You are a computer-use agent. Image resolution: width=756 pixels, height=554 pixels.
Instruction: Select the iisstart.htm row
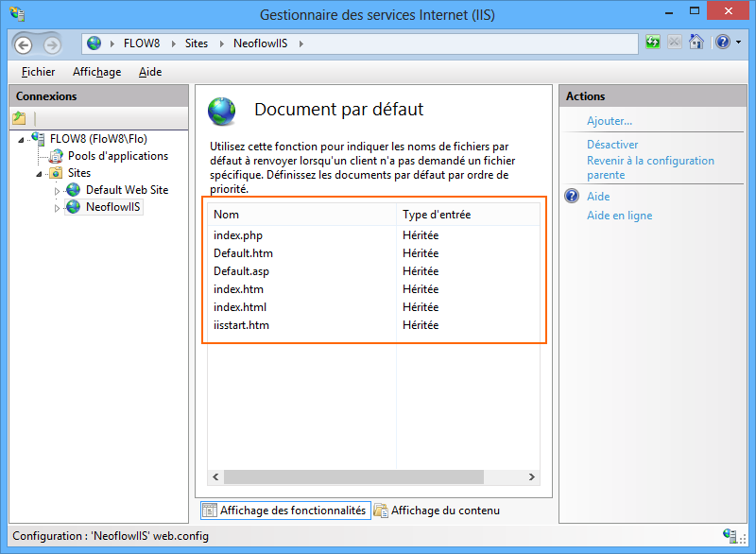point(373,325)
